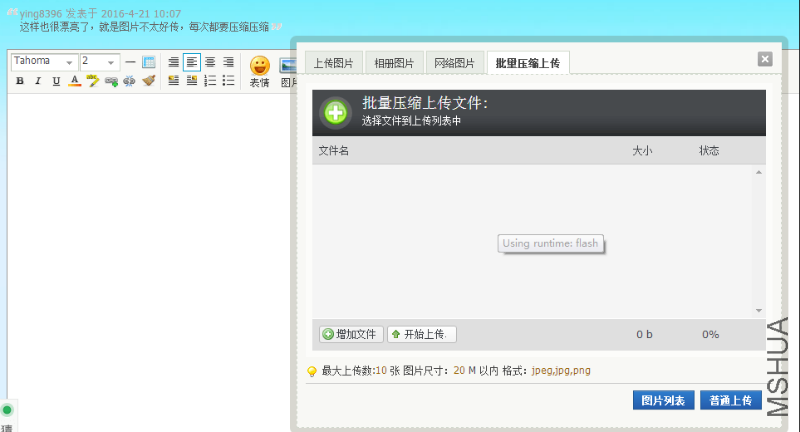
Task: Click the file list scroll down arrow
Action: (759, 311)
